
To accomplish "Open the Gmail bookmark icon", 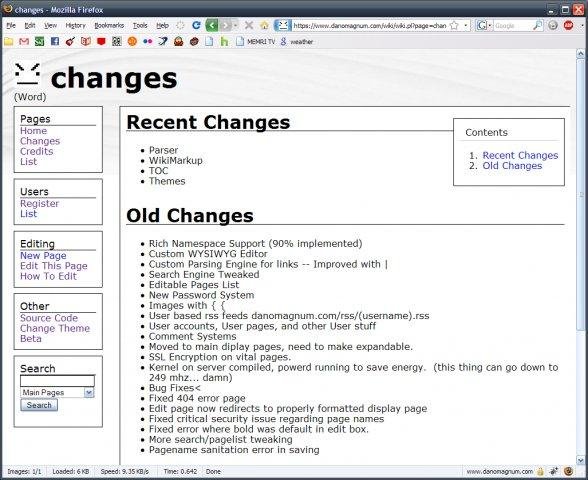I will click(x=24, y=41).
